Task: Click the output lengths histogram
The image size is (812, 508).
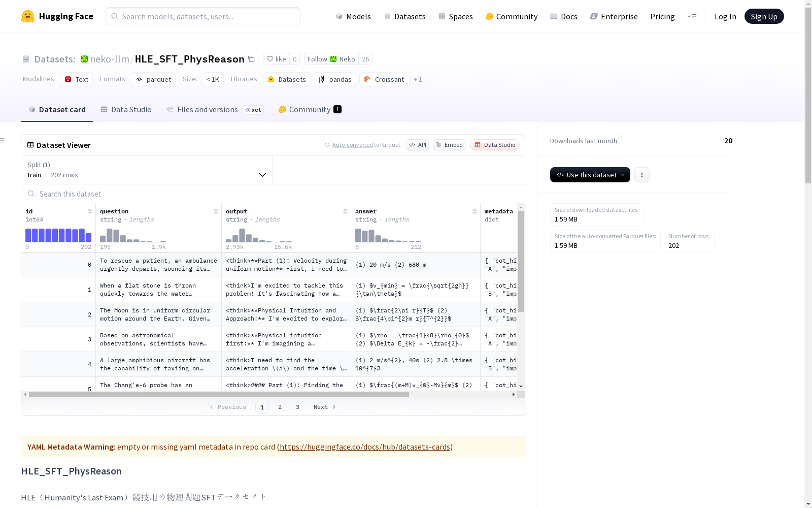Action: 259,235
